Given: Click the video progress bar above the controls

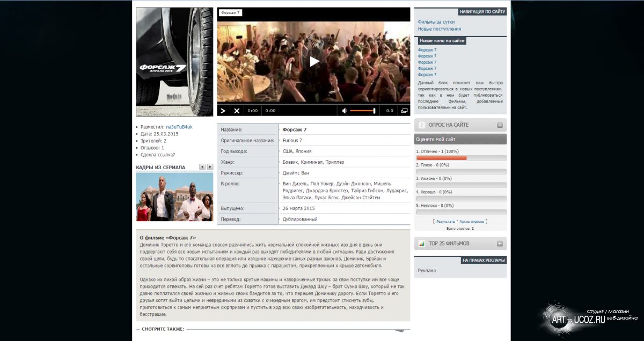Looking at the screenshot, I should click(313, 104).
